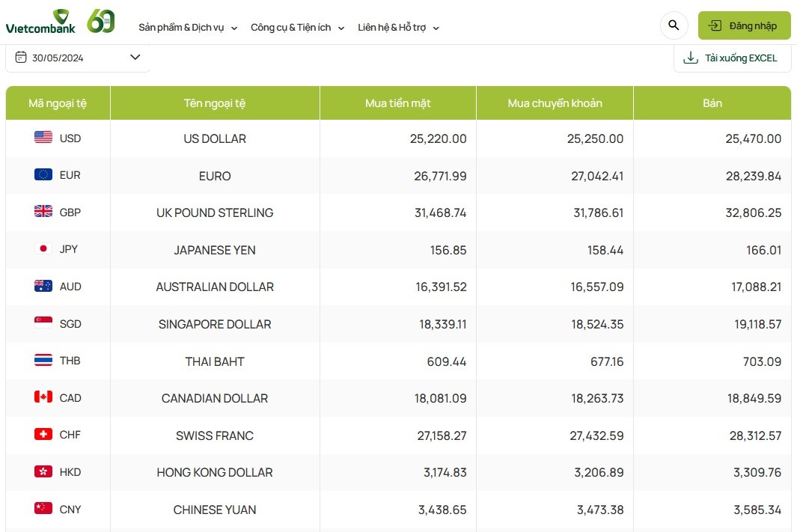Screen dimensions: 797x532
Task: Click the Swiss flag icon for CHF
Action: 43,435
